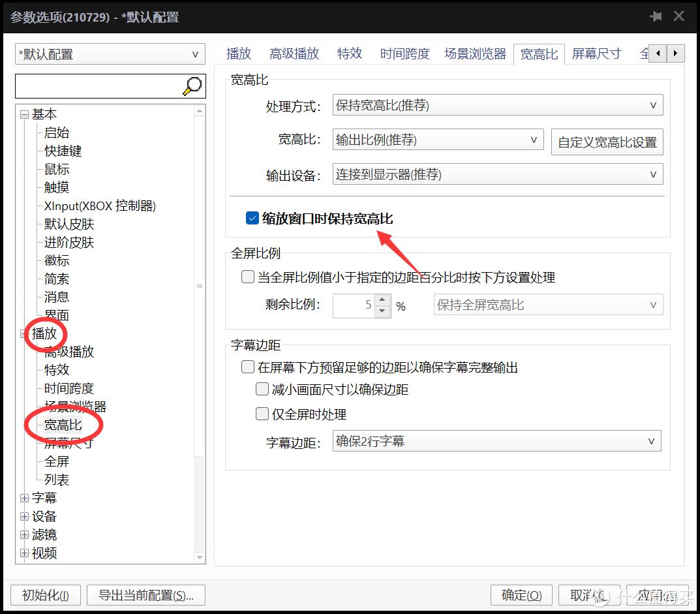Image resolution: width=700 pixels, height=614 pixels.
Task: Uncheck 缩放窗口时保持宽高比
Action: point(252,219)
